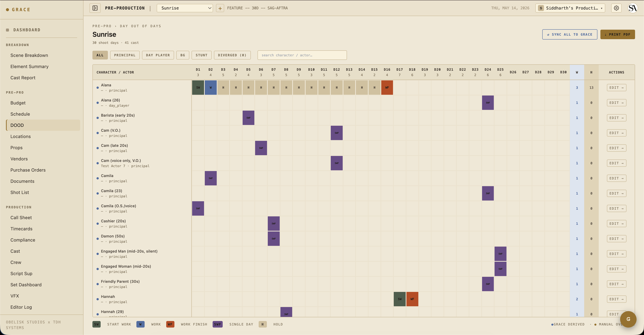
Task: Click the PRE-PRO breadcrumb link
Action: click(102, 26)
